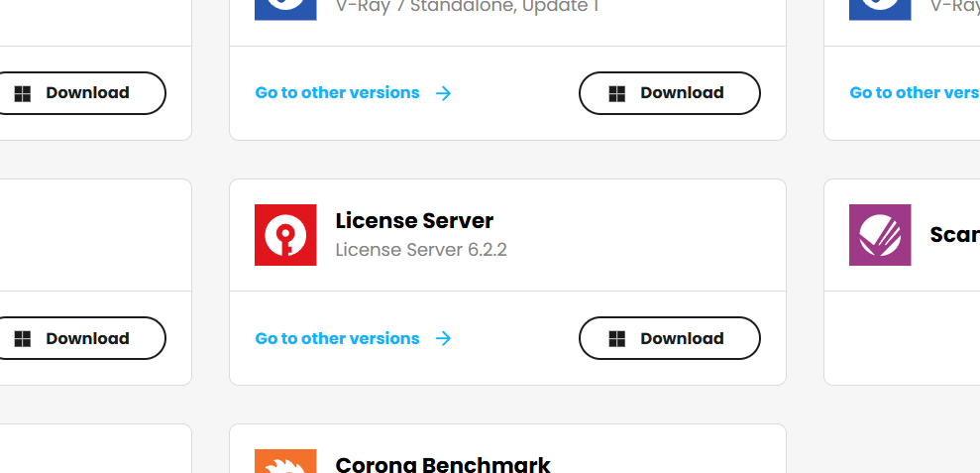Click the purple Scan product icon
Image resolution: width=980 pixels, height=473 pixels.
tap(880, 235)
